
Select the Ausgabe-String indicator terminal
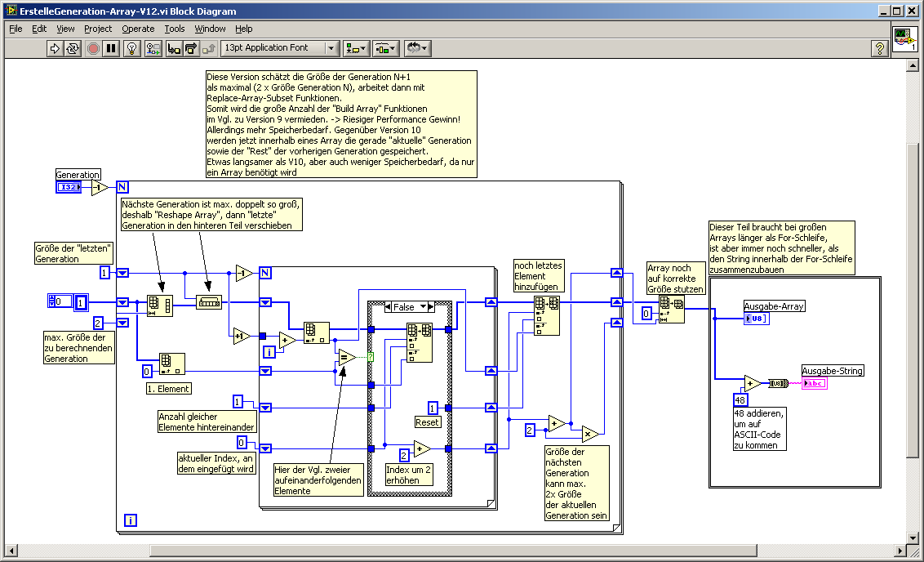pyautogui.click(x=814, y=383)
